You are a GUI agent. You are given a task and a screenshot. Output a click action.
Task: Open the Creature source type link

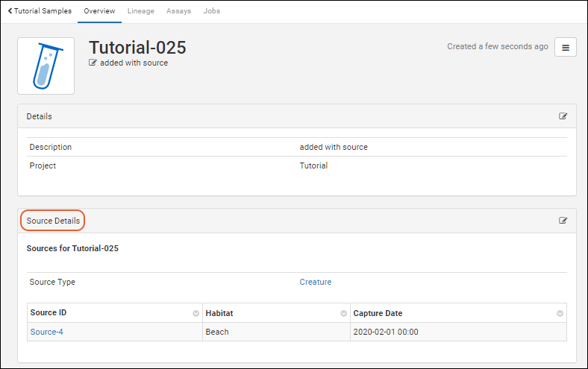pos(315,282)
